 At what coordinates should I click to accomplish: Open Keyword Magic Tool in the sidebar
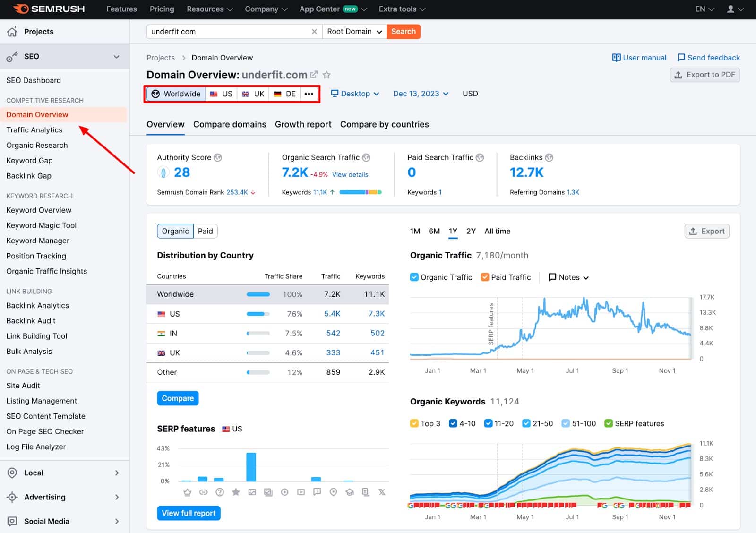click(42, 225)
